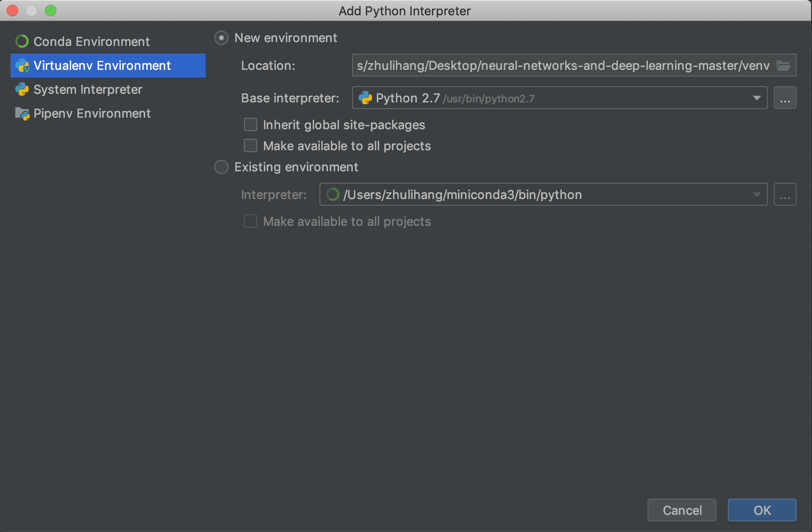Browse for base interpreter with ellipsis button

coord(785,98)
